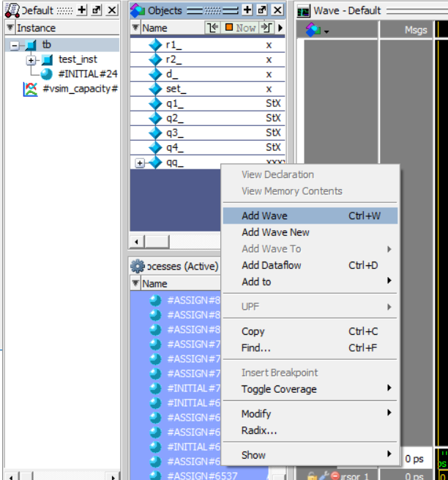Image resolution: width=448 pixels, height=480 pixels.
Task: Click the Wave signal icon in Wave toolbar
Action: click(313, 30)
